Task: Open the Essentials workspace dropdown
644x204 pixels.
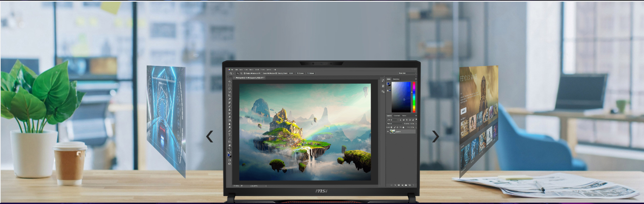Action: (x=407, y=73)
